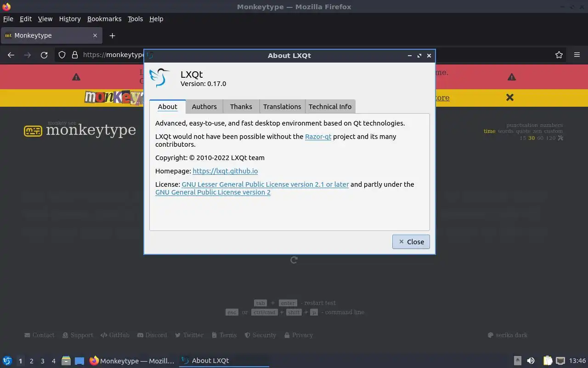Toggle numbers mode in Monkeytype
Viewport: 588px width, 368px height.
click(551, 125)
